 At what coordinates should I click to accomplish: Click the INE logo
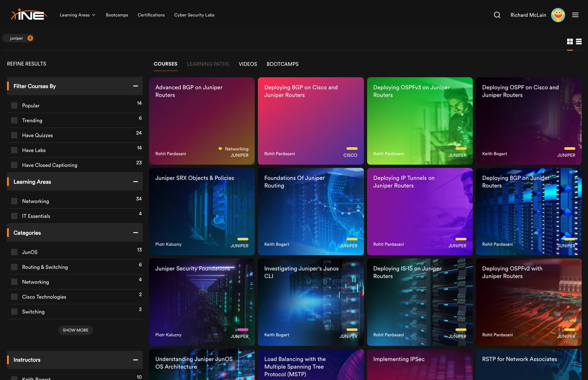(x=29, y=15)
